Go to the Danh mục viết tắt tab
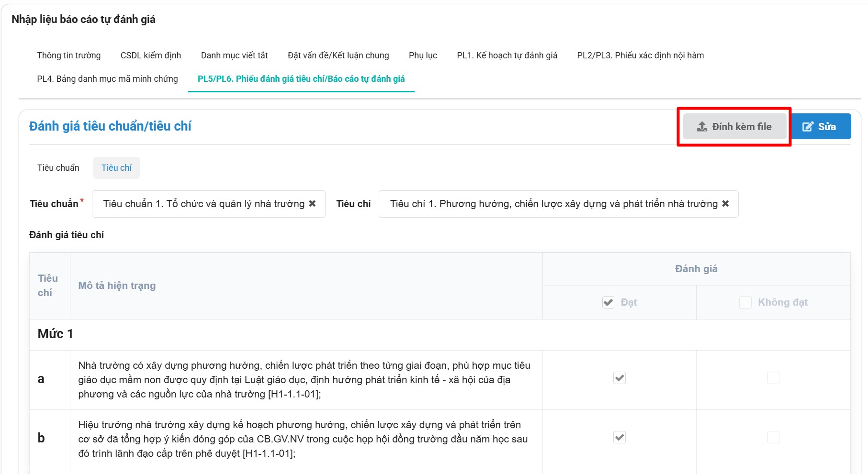This screenshot has height=474, width=868. click(x=234, y=55)
